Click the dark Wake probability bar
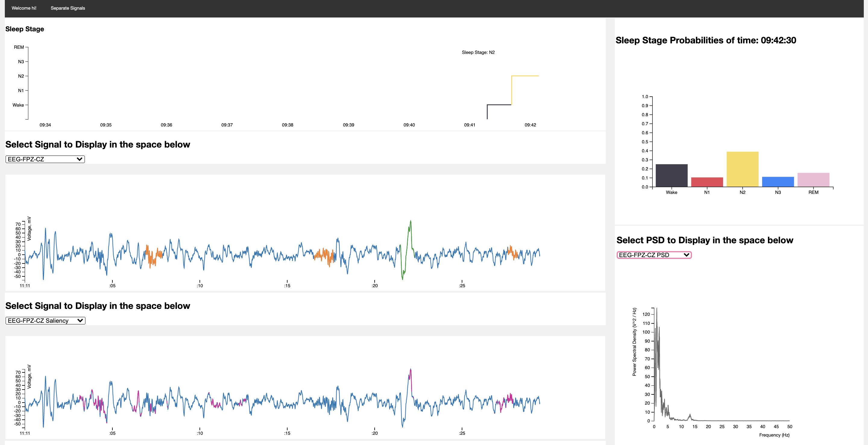The width and height of the screenshot is (868, 445). (x=671, y=175)
